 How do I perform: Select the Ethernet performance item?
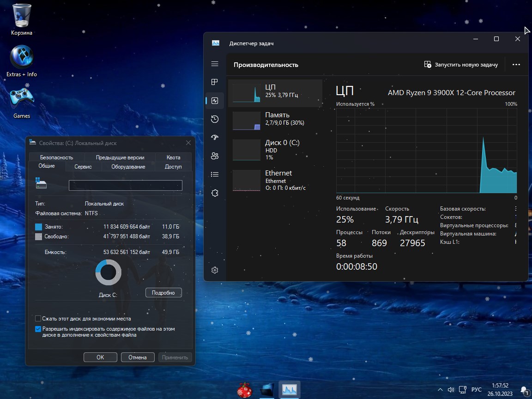tap(275, 180)
